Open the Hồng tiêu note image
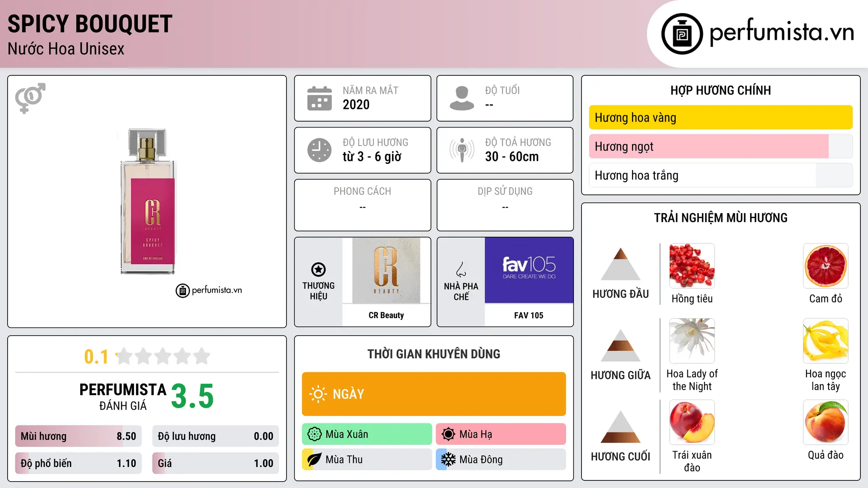Image resolution: width=868 pixels, height=488 pixels. pos(692,266)
